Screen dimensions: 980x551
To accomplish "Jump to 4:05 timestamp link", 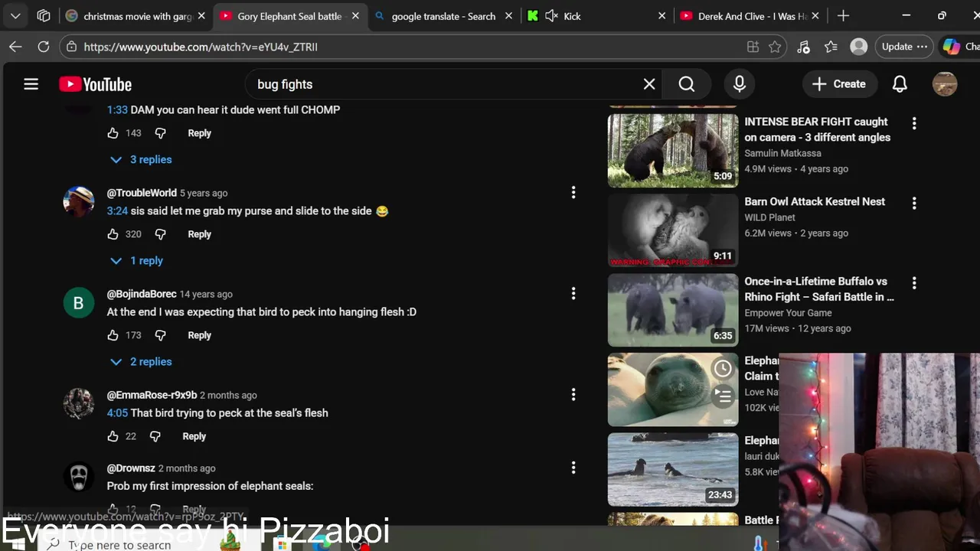I will (117, 412).
